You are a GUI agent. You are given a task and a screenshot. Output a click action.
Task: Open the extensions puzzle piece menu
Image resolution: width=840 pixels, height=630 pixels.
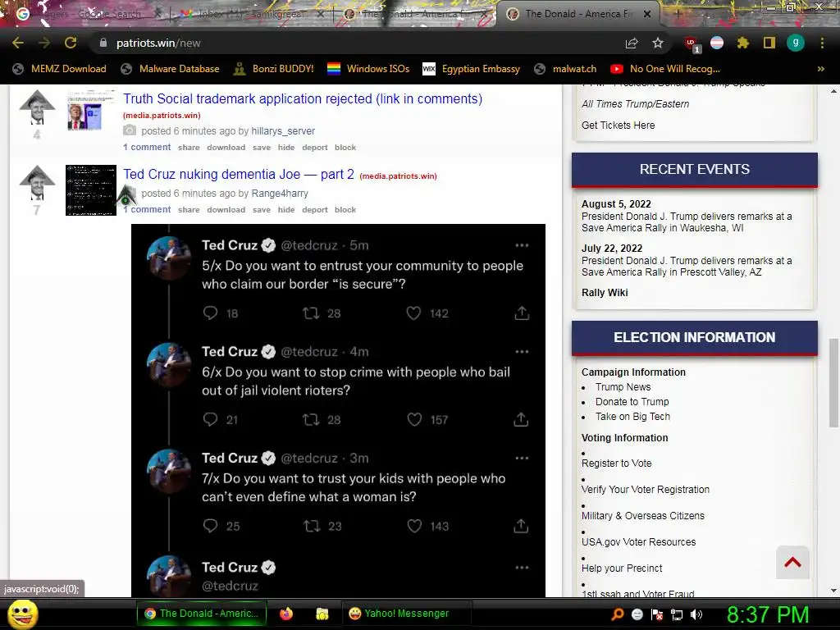[742, 43]
